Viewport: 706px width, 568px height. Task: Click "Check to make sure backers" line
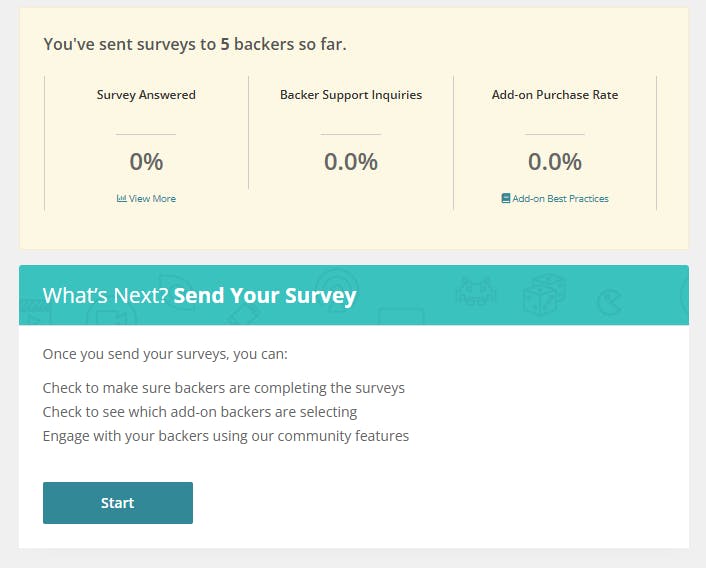224,387
